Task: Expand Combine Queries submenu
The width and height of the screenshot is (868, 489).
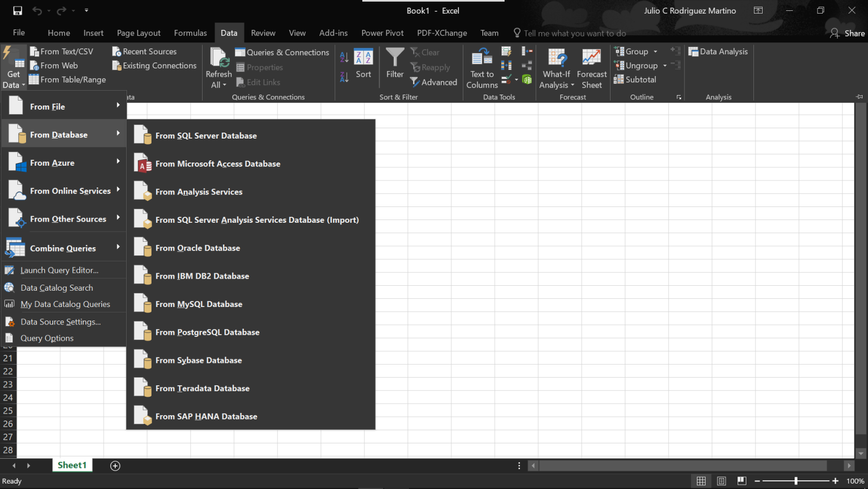Action: pos(64,248)
